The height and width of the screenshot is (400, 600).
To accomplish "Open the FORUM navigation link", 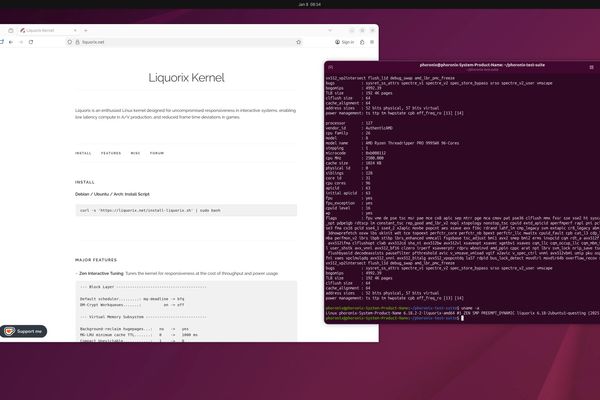I will pyautogui.click(x=157, y=153).
